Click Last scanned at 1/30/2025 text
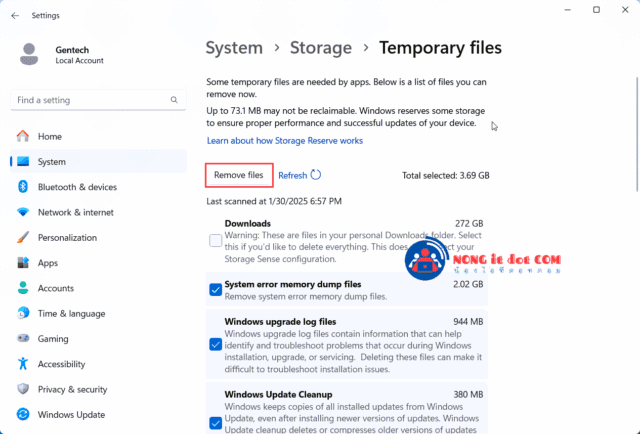640x434 pixels. tap(274, 201)
